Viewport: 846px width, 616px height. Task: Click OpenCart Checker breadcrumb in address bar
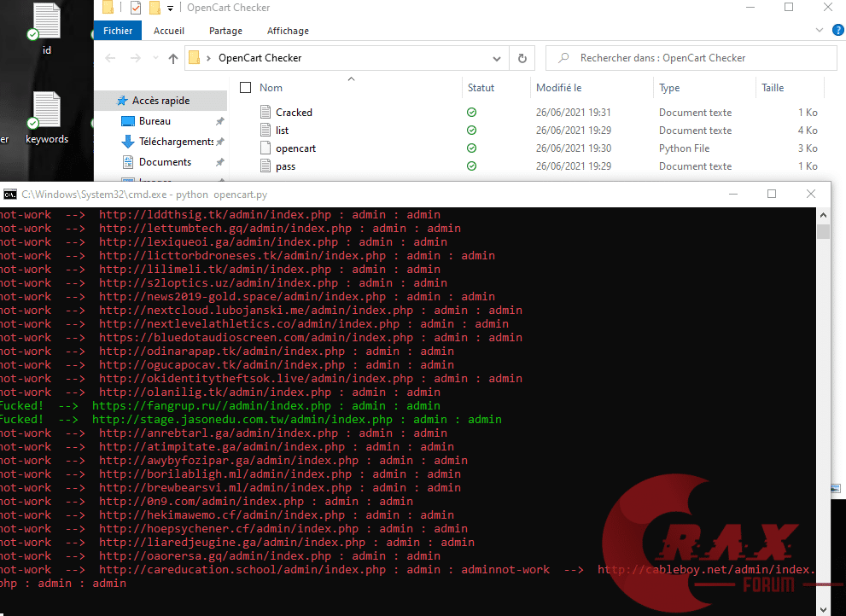pos(260,58)
